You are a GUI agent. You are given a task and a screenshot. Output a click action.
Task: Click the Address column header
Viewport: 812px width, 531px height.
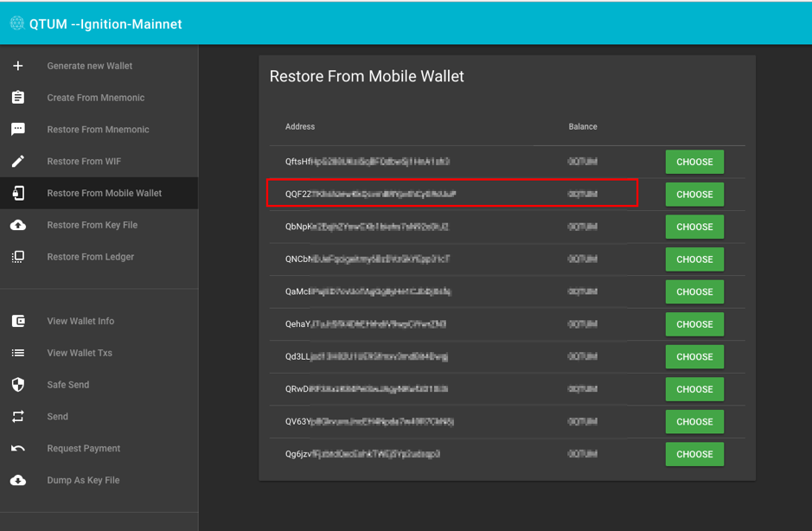(x=300, y=126)
